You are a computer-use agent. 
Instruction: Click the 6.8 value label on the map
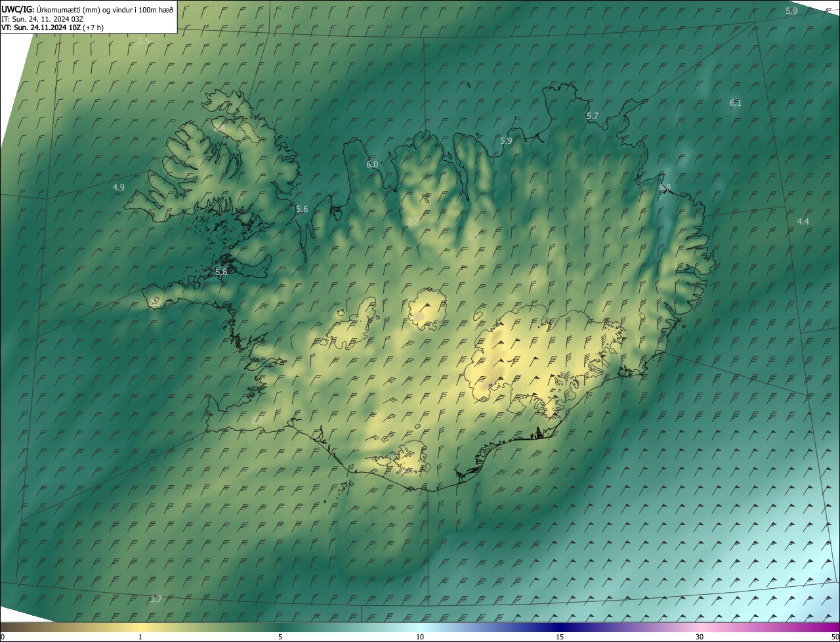(665, 188)
